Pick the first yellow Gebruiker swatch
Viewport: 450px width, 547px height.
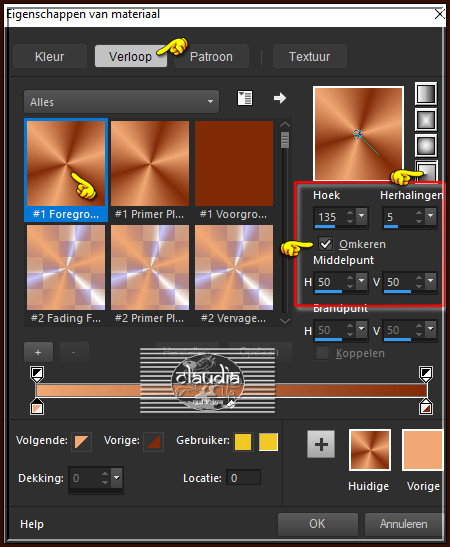[x=243, y=442]
